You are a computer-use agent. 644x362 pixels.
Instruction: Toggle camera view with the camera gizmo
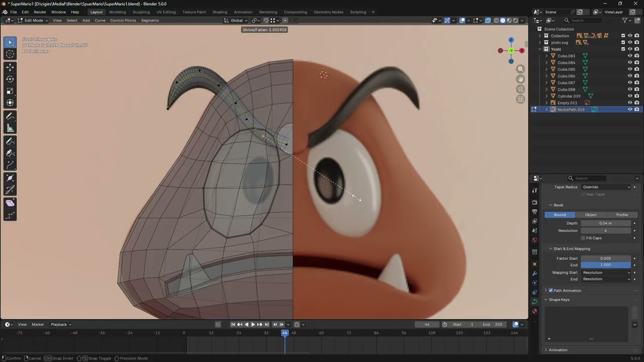point(521,89)
